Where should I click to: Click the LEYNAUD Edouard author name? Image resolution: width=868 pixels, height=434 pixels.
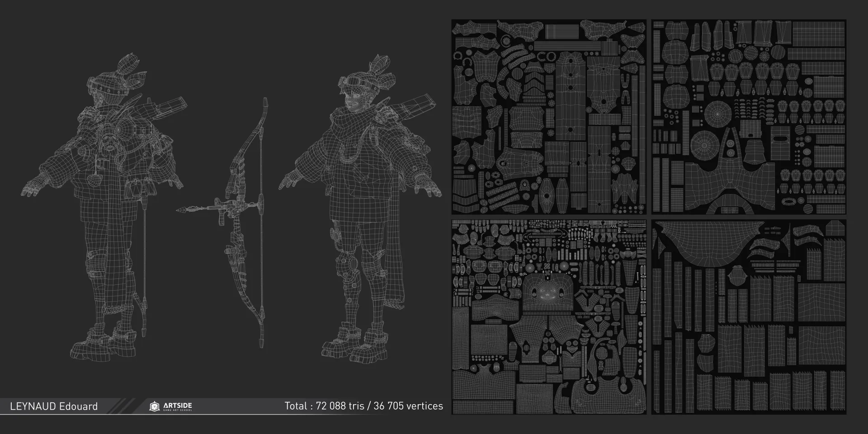point(54,406)
